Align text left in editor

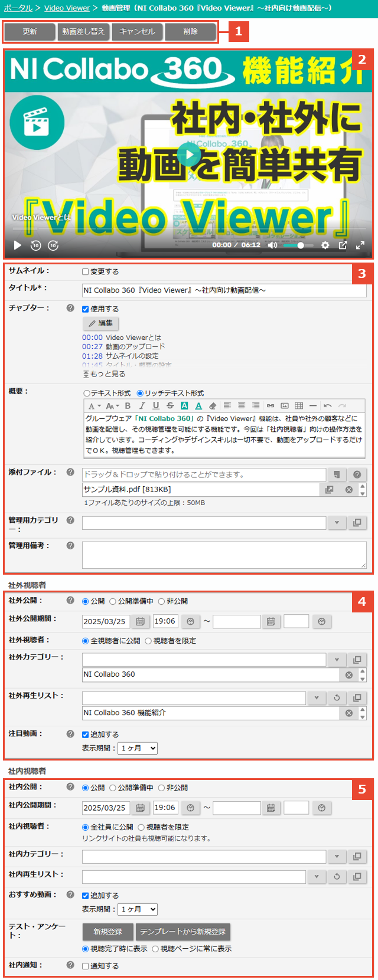coord(227,405)
